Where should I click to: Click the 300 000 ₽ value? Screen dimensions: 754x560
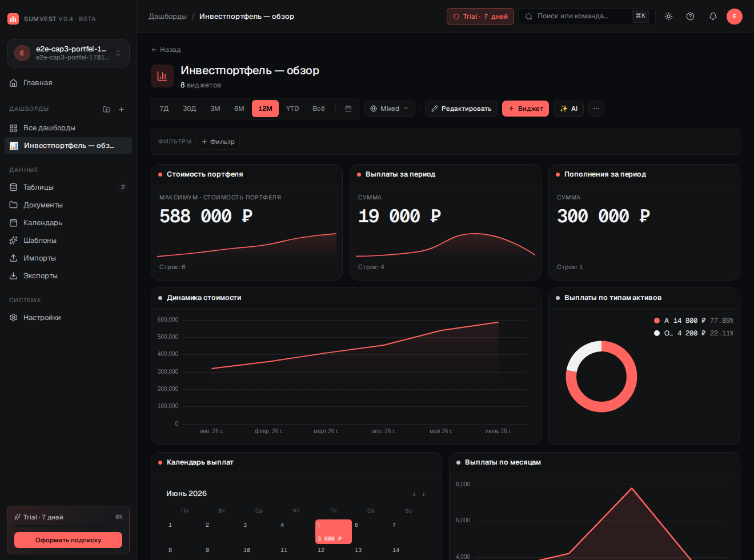tap(603, 216)
